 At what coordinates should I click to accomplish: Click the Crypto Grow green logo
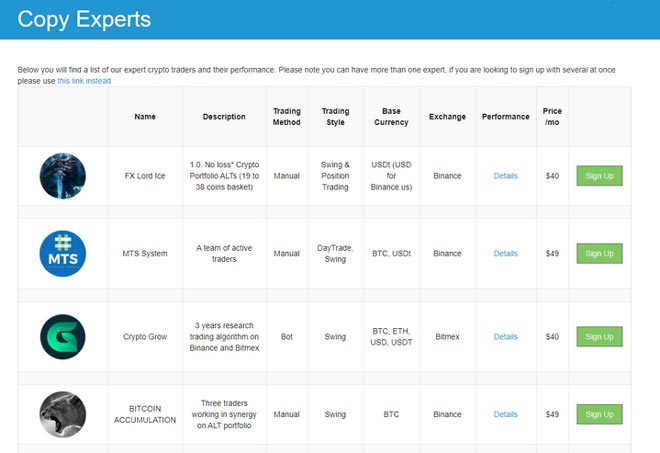point(62,337)
